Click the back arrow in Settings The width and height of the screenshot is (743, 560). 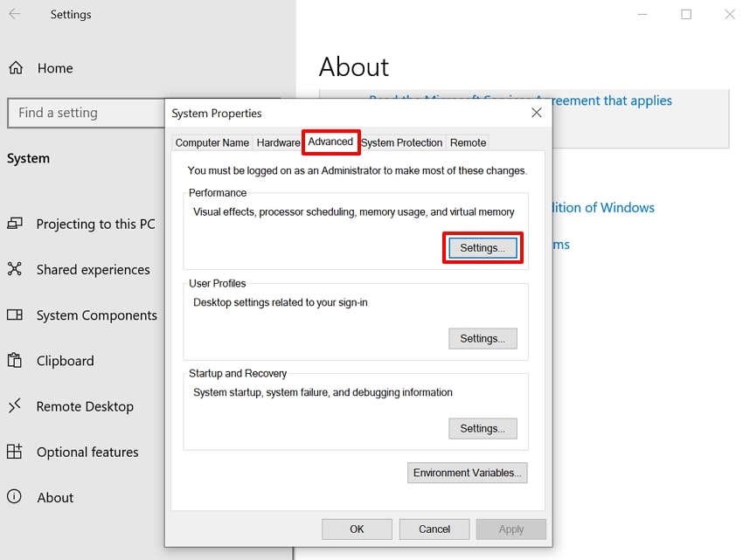coord(14,14)
